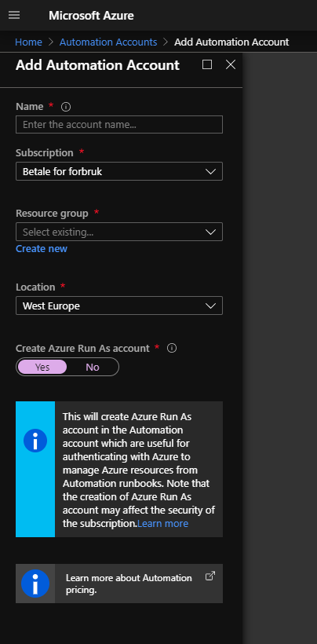Open the Location dropdown showing West Europe
317x644 pixels.
(x=119, y=306)
